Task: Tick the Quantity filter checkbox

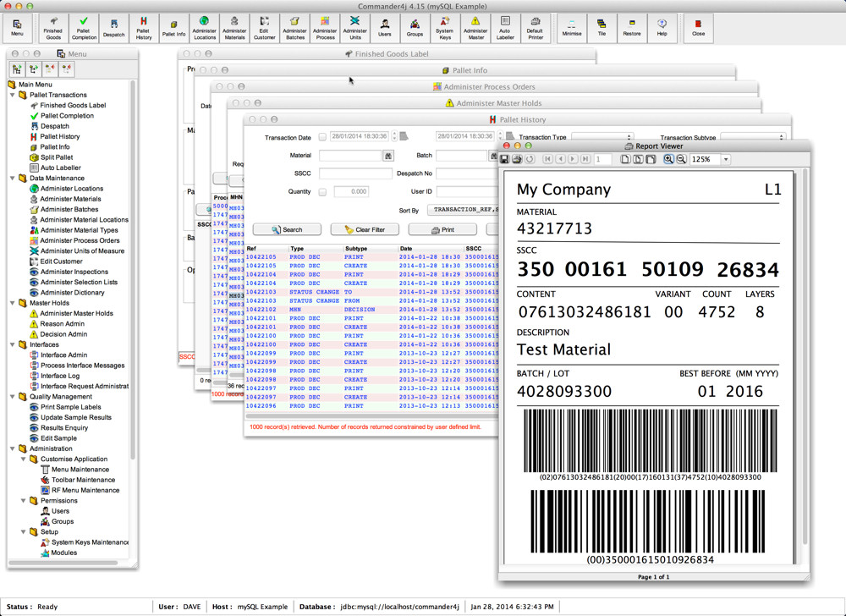Action: (322, 192)
